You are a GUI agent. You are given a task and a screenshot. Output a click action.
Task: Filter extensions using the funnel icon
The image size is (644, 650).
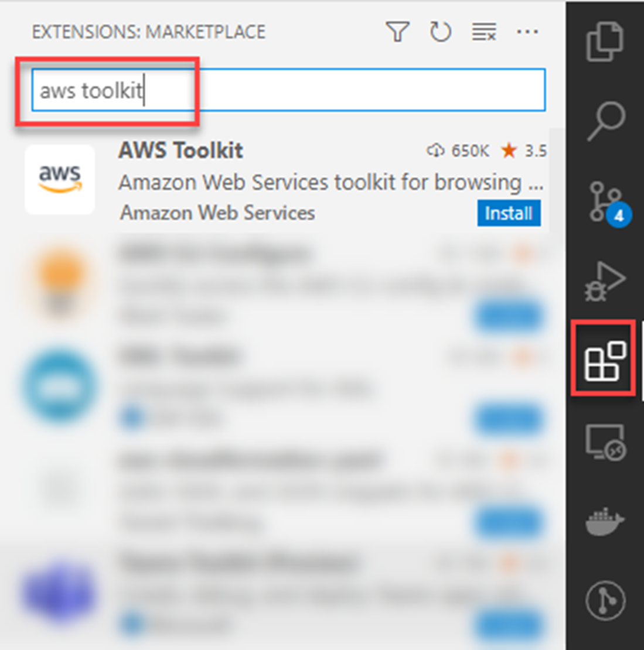[x=397, y=32]
